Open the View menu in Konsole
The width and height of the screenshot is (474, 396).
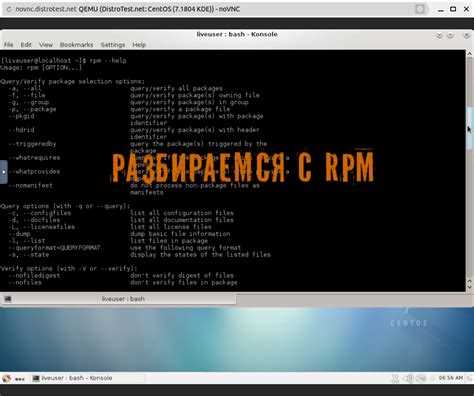46,45
